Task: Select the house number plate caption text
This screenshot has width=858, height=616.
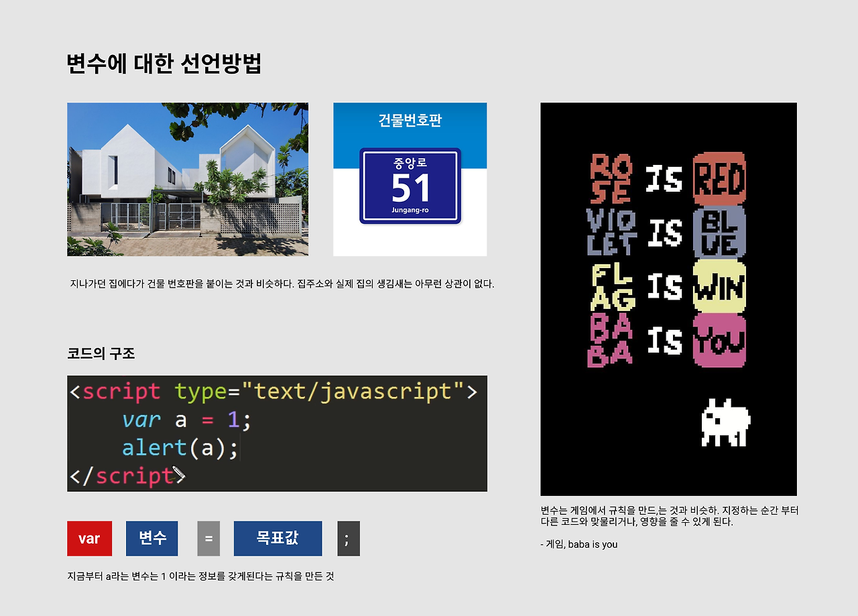Action: [282, 284]
